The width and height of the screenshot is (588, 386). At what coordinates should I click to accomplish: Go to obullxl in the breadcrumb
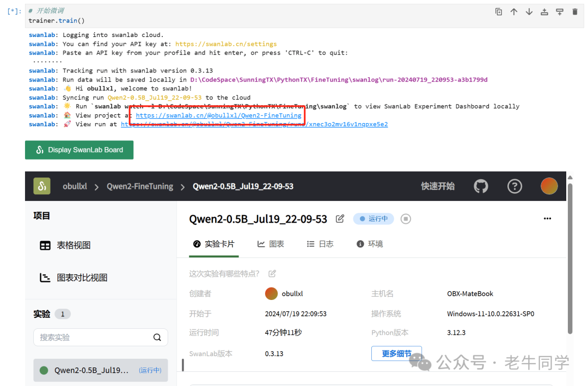pyautogui.click(x=75, y=186)
